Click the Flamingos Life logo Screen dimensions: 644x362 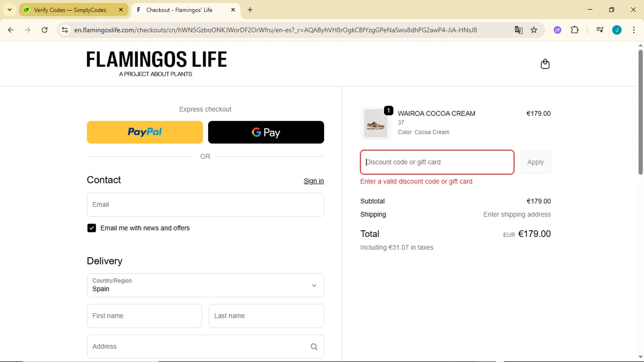[157, 64]
